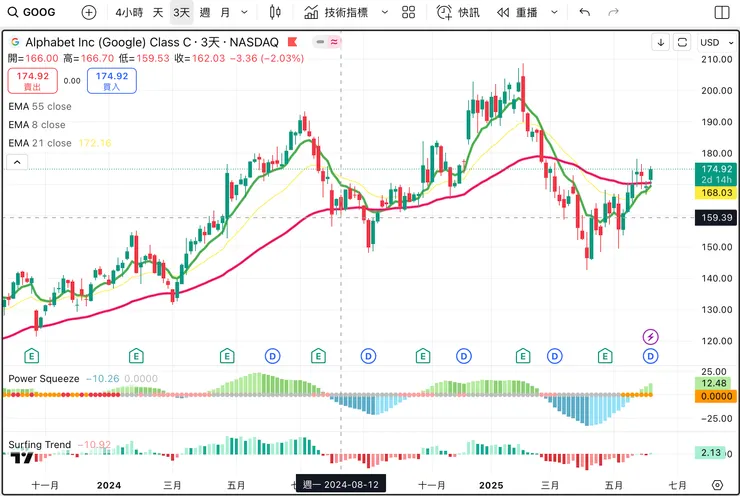Click dividend D marker under the lightning icon
This screenshot has height=496, width=740.
click(650, 356)
